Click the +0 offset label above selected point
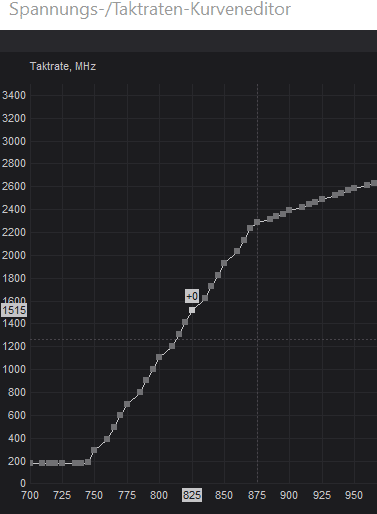This screenshot has height=514, width=377. (192, 296)
